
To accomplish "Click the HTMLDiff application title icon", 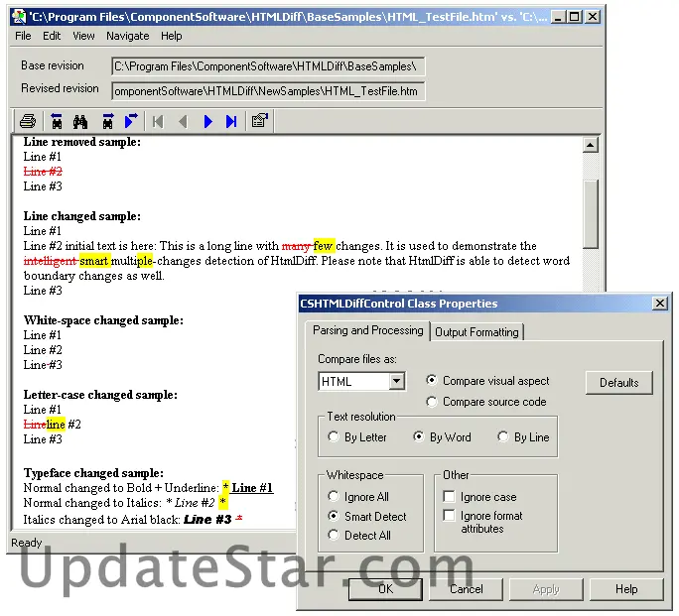I will click(19, 17).
